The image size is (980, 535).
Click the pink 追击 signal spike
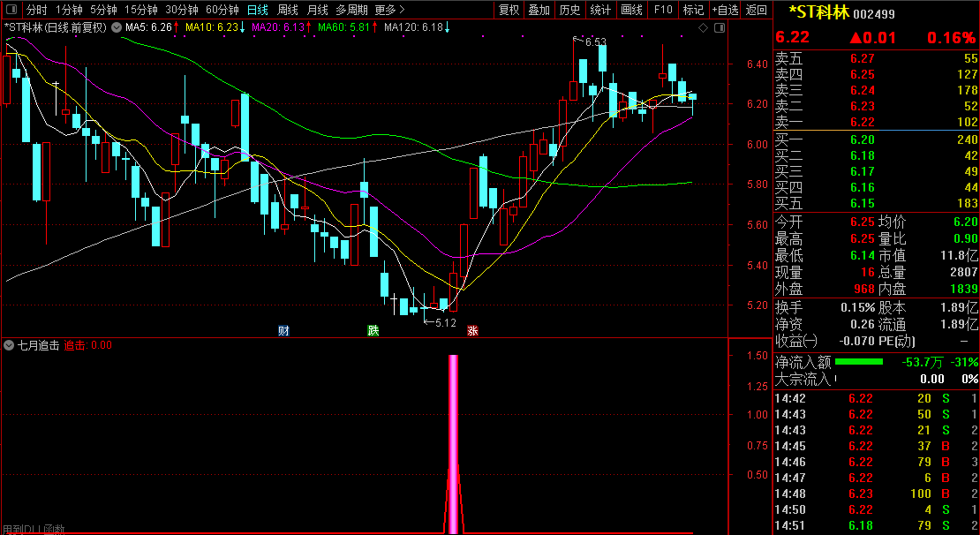(x=454, y=444)
